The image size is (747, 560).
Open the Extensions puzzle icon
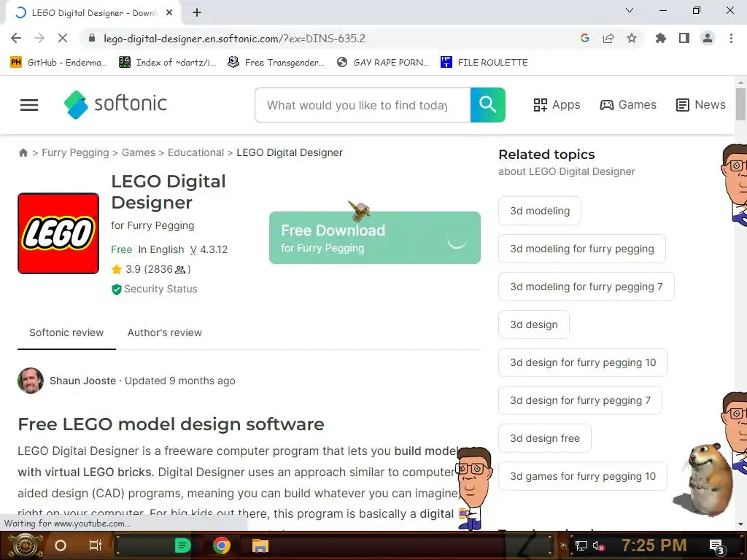(661, 38)
